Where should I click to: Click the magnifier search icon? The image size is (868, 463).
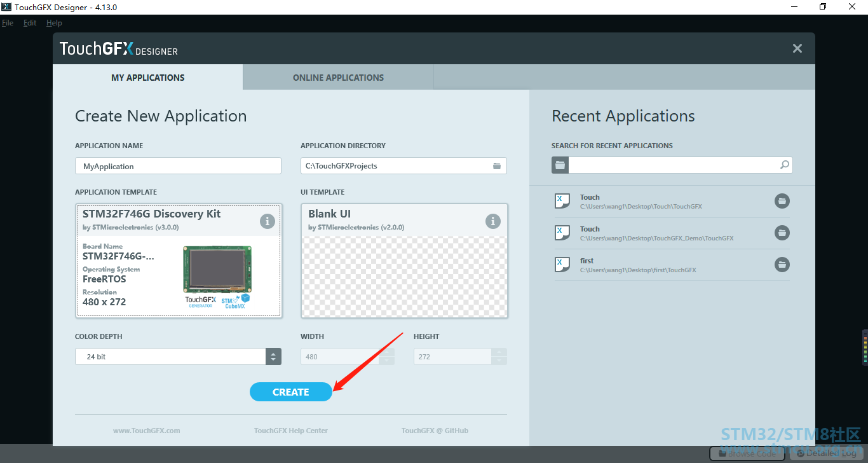(x=785, y=165)
